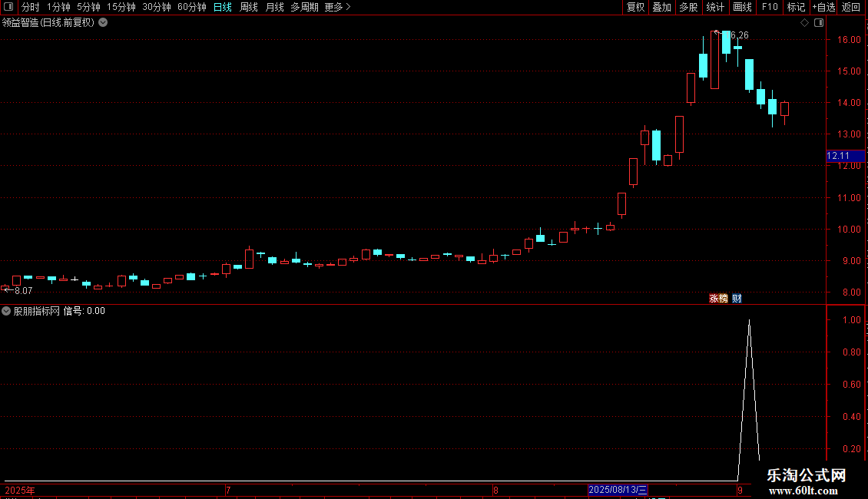This screenshot has height=499, width=868.
Task: Open F10 company info
Action: click(770, 7)
